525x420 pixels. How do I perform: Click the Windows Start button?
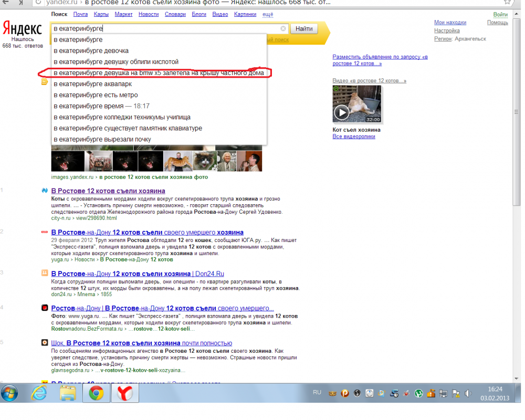pos(9,393)
